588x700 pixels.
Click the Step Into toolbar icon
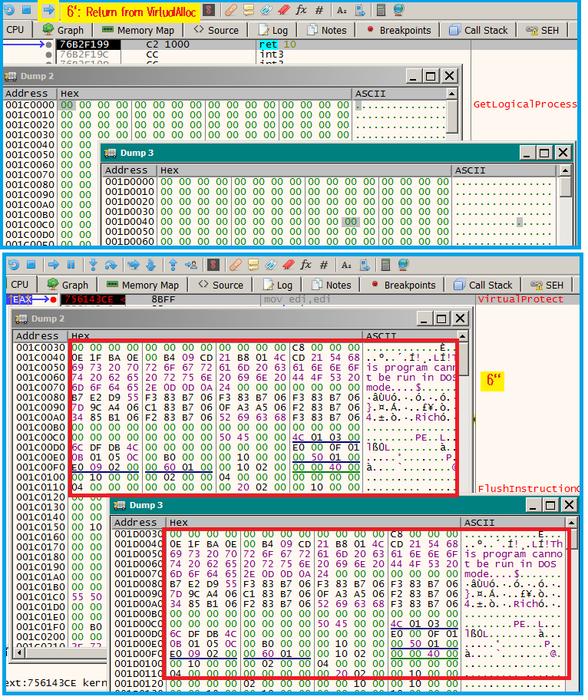93,265
